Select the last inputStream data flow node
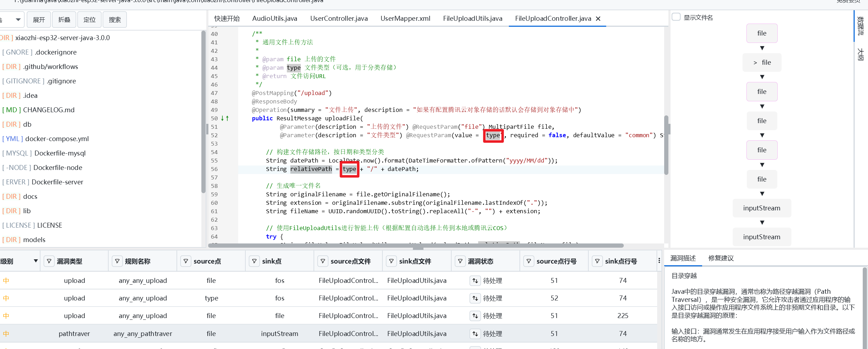This screenshot has width=868, height=349. click(762, 237)
